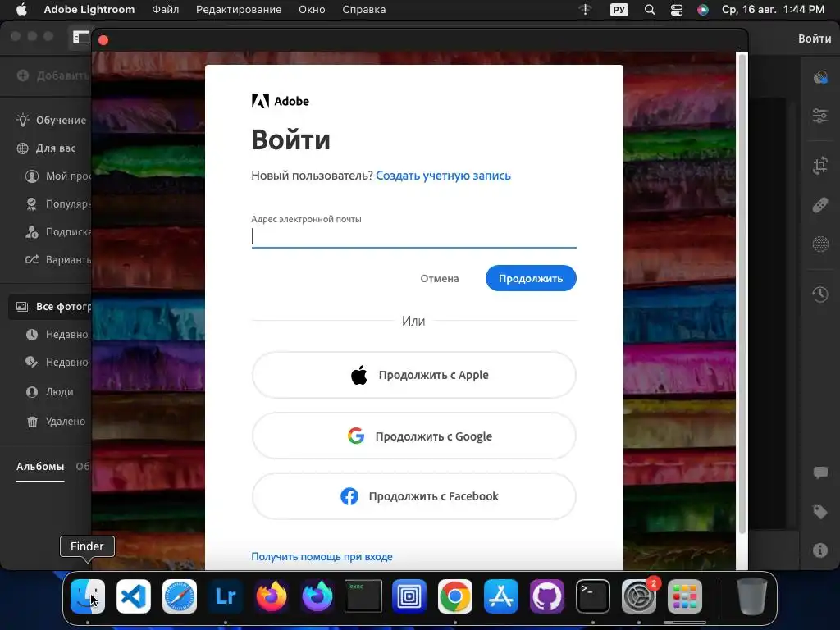
Task: Select Все фотографии in the sidebar
Action: pyautogui.click(x=50, y=307)
